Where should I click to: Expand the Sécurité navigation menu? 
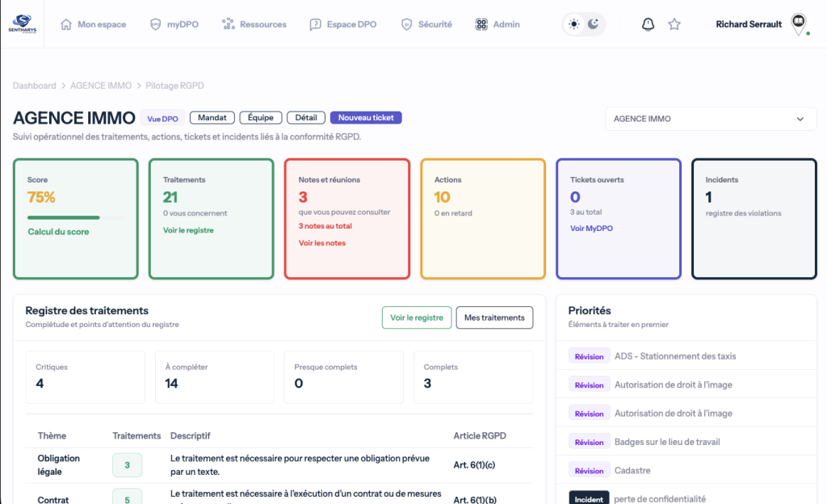click(426, 24)
